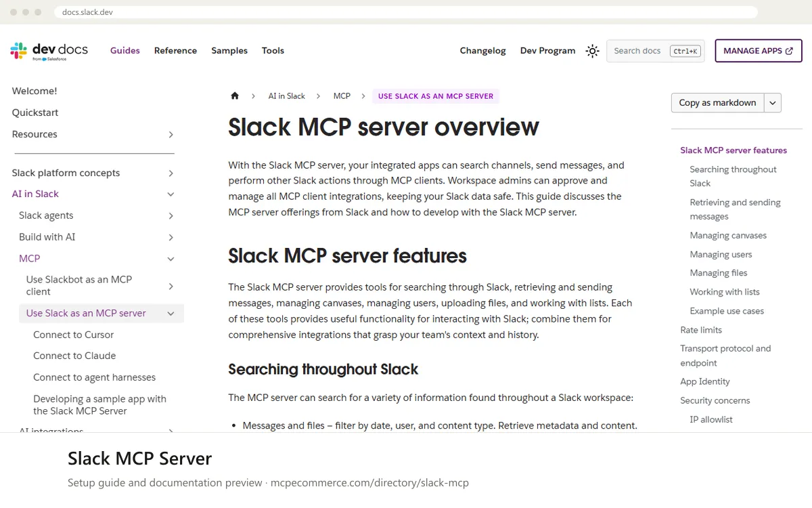Collapse the MCP sidebar chevron

(171, 259)
